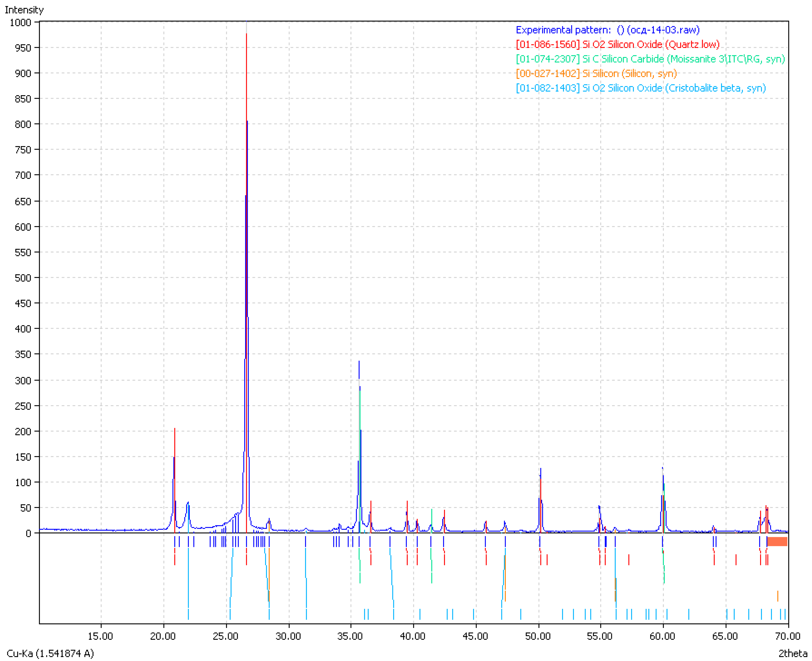Click the 2theta axis title
This screenshot has width=812, height=661.
[793, 653]
